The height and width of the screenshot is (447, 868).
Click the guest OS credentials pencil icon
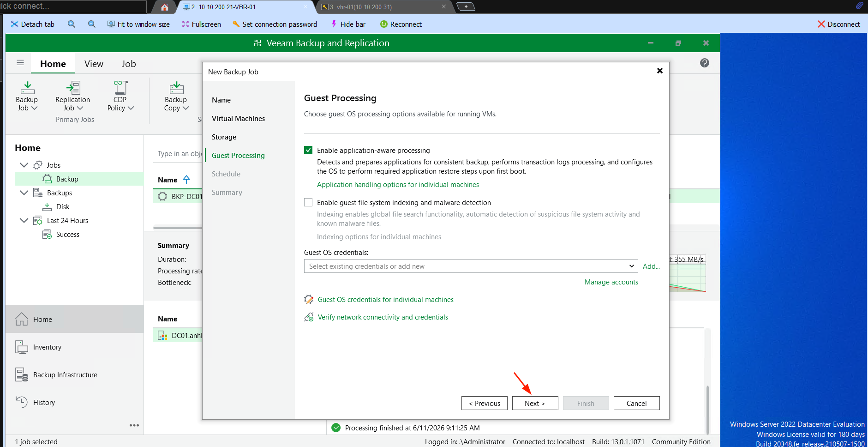point(309,299)
